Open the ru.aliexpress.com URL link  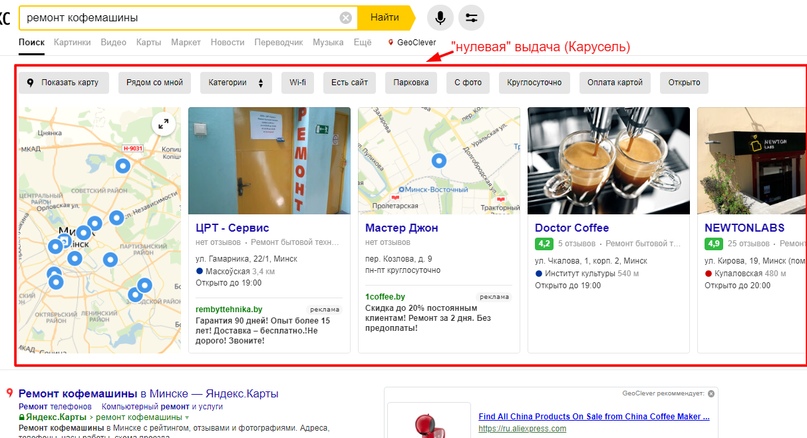tap(522, 428)
